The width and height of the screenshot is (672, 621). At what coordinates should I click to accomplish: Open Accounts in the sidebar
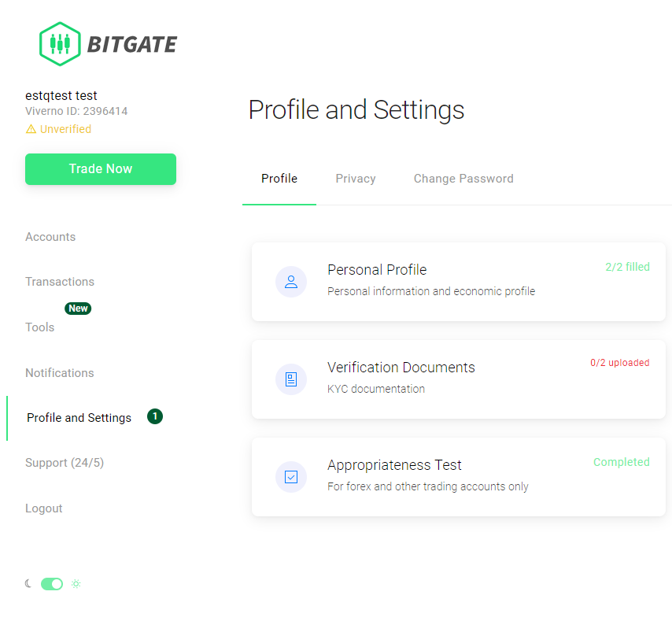click(50, 237)
